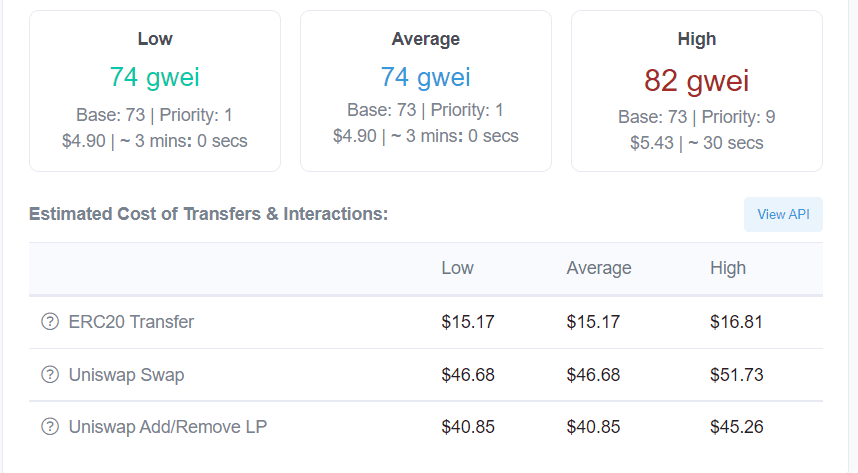Click the blue 74 gwei Average value
The height and width of the screenshot is (473, 858).
click(426, 77)
